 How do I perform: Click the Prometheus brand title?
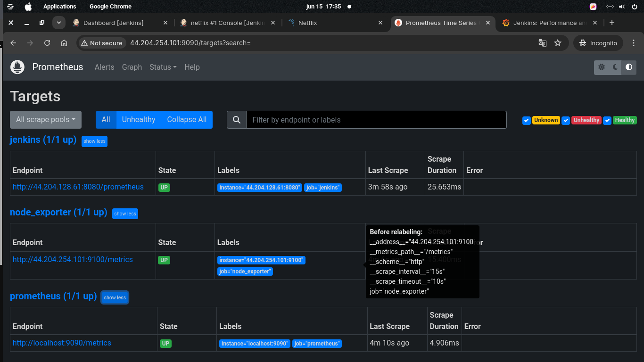click(x=58, y=67)
